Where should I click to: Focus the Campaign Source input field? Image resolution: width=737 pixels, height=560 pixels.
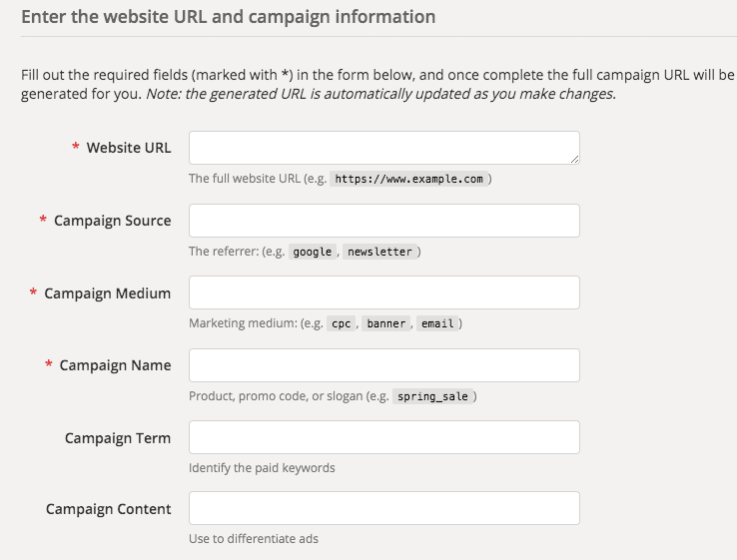click(383, 221)
